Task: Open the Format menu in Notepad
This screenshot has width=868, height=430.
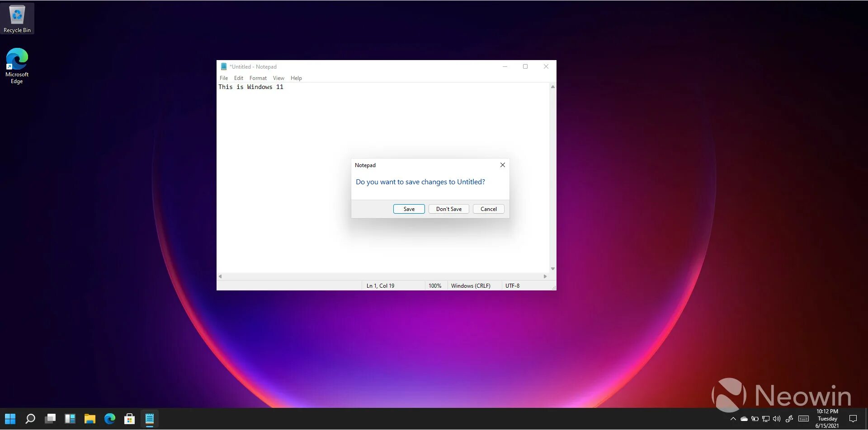Action: pyautogui.click(x=258, y=78)
